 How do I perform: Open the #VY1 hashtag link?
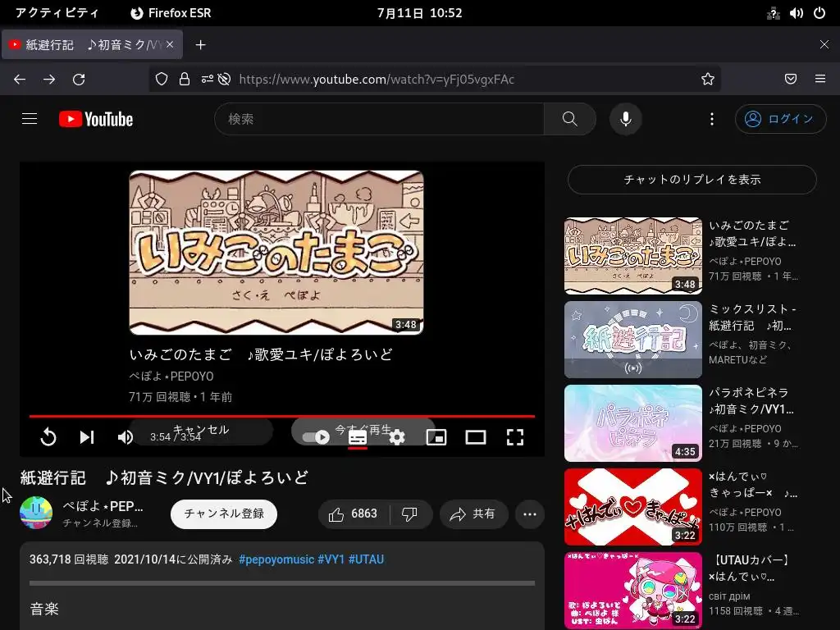point(331,559)
